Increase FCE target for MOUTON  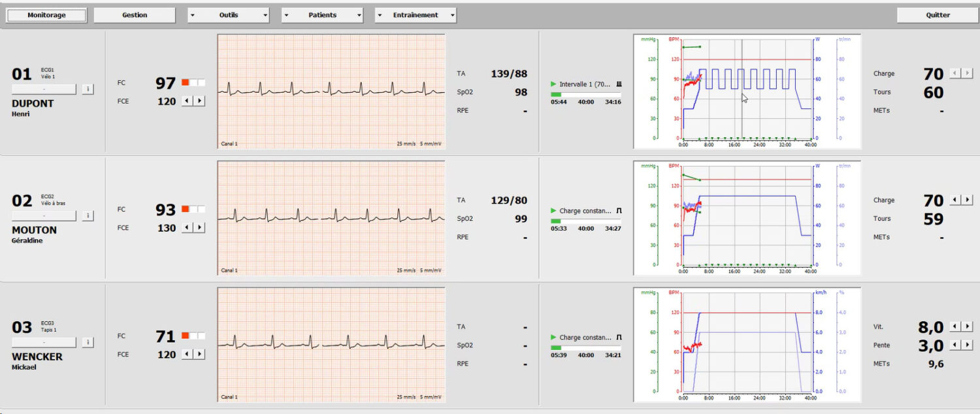(200, 228)
